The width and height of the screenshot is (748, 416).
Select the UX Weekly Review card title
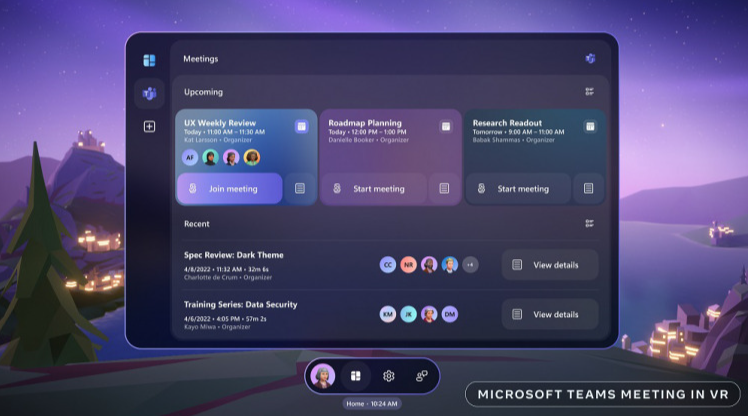point(220,123)
